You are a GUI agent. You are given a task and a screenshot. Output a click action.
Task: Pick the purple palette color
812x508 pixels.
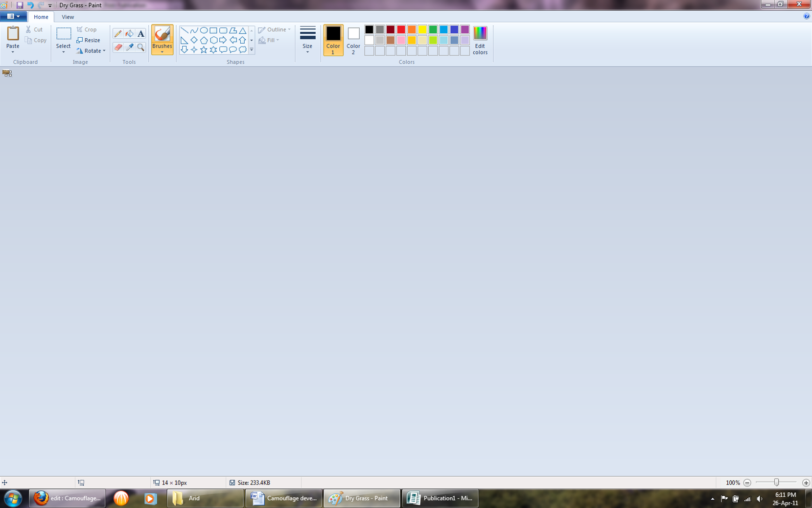(465, 30)
